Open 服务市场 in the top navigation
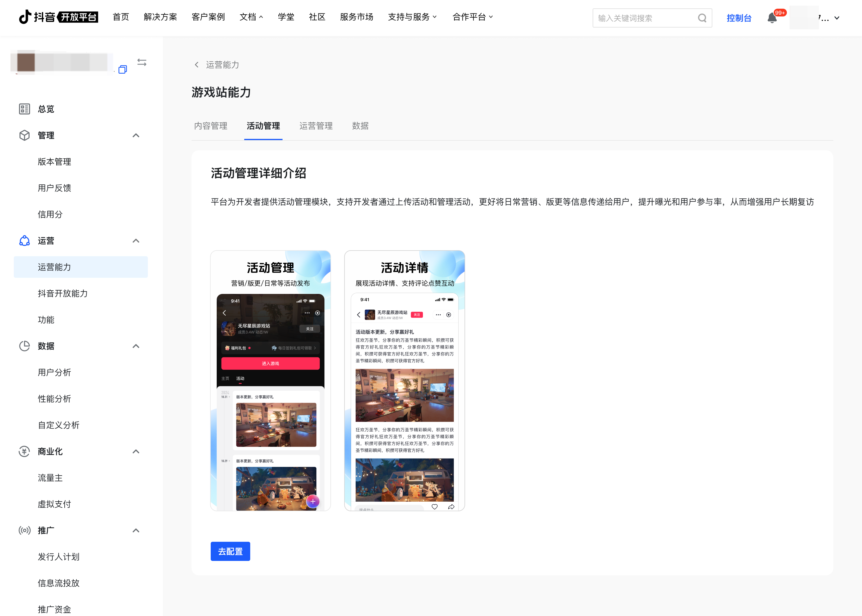Screen dimensions: 862x616 coord(356,17)
